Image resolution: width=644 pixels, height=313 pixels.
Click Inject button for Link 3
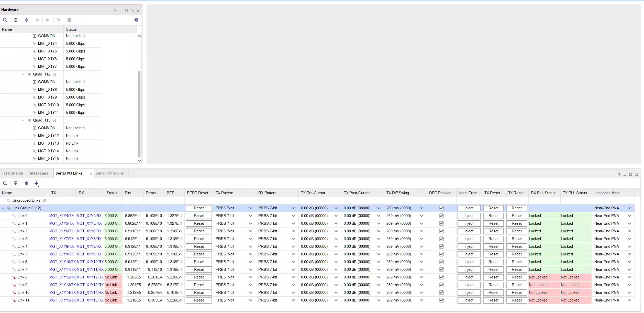(x=469, y=239)
